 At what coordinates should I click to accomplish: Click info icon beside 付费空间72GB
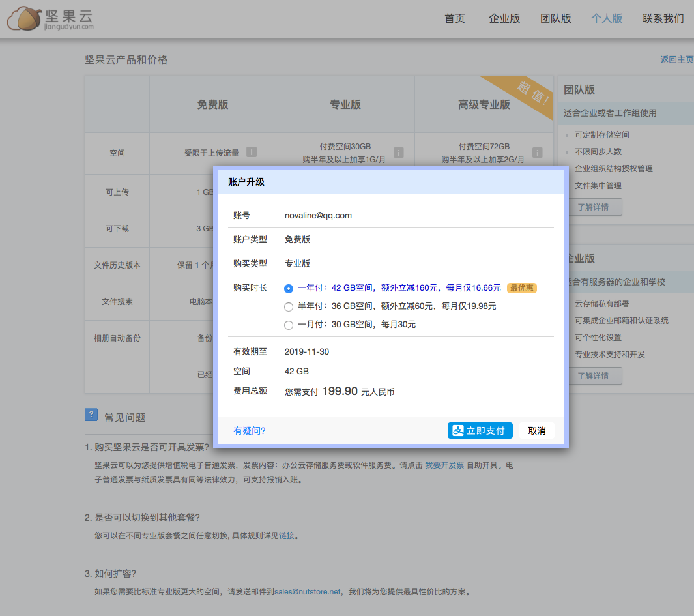pos(538,153)
